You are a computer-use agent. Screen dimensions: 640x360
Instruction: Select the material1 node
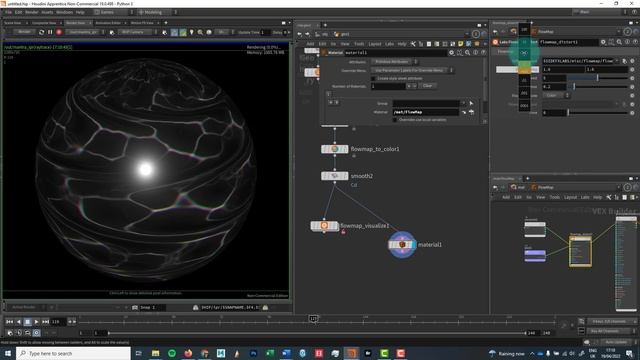(402, 244)
